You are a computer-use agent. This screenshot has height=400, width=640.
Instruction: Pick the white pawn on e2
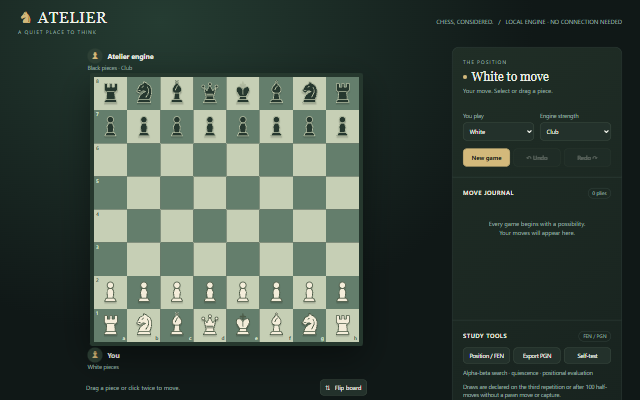click(243, 292)
